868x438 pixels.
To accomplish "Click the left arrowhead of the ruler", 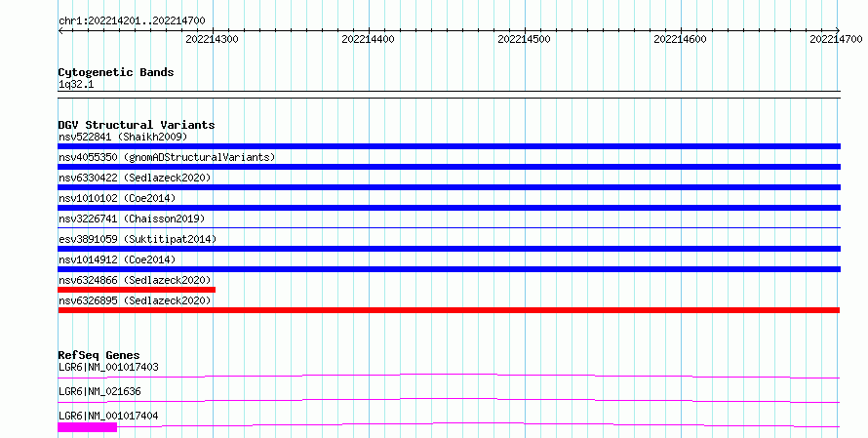I will (60, 30).
